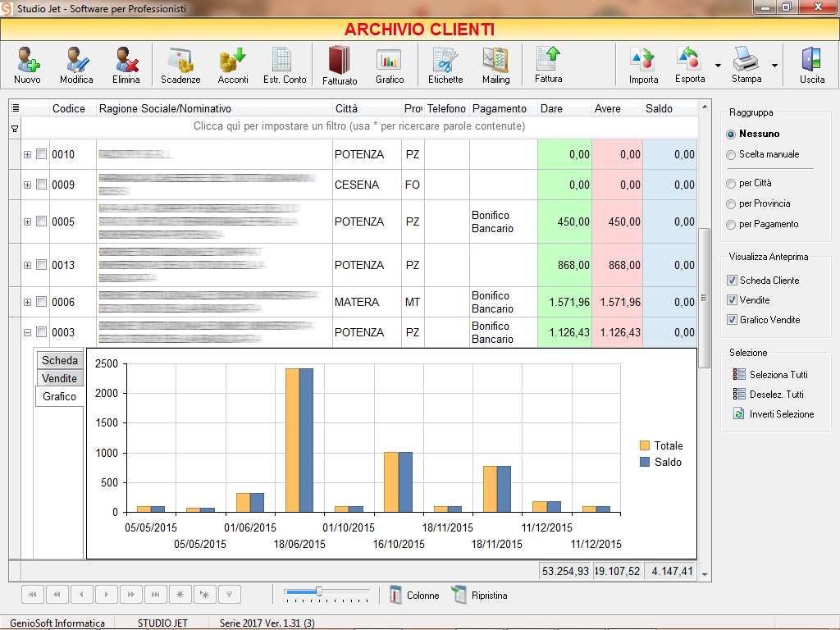840x630 pixels.
Task: Adjust the zoom slider handle
Action: pyautogui.click(x=319, y=591)
